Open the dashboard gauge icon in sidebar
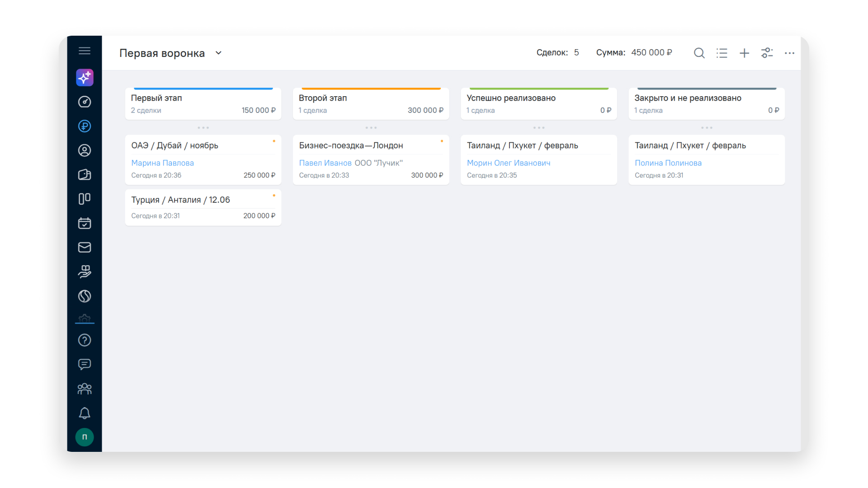Screen dimensions: 868x488 click(85, 102)
